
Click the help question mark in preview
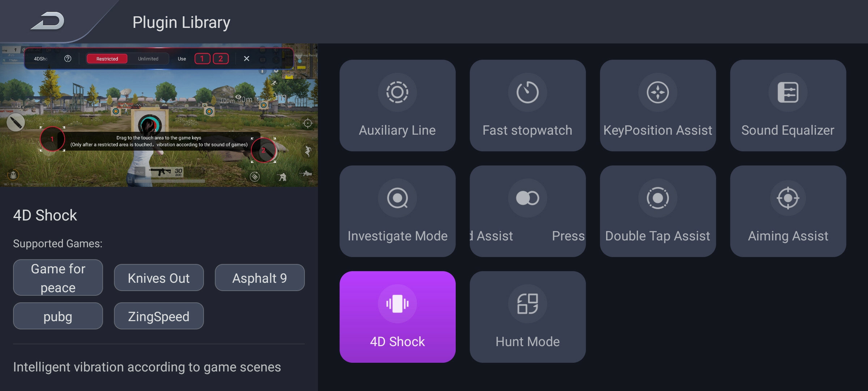tap(68, 59)
